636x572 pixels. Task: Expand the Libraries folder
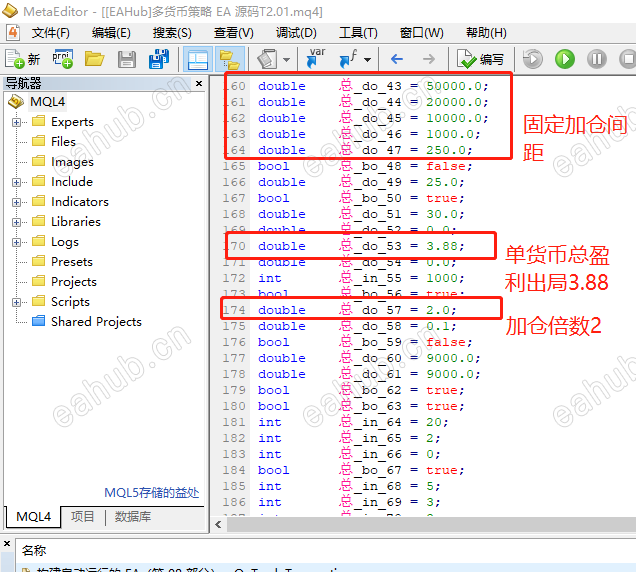click(16, 222)
